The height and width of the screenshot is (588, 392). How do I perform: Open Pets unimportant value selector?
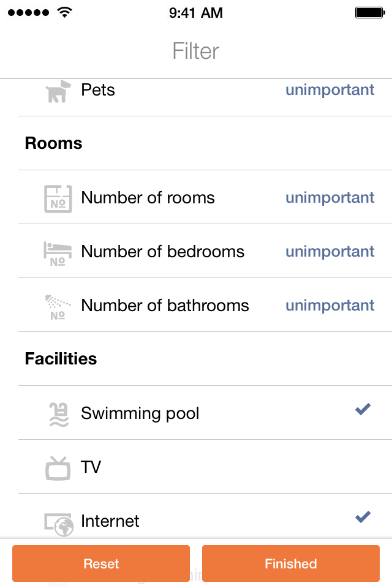(330, 90)
